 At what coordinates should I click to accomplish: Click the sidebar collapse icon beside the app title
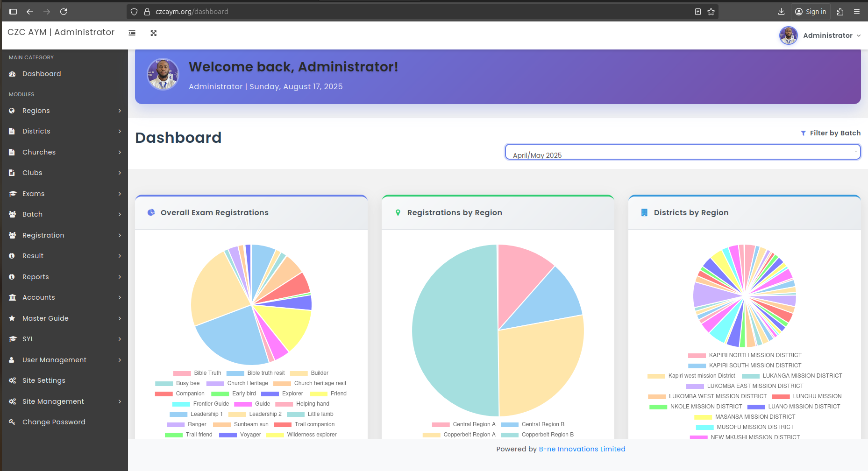point(132,33)
